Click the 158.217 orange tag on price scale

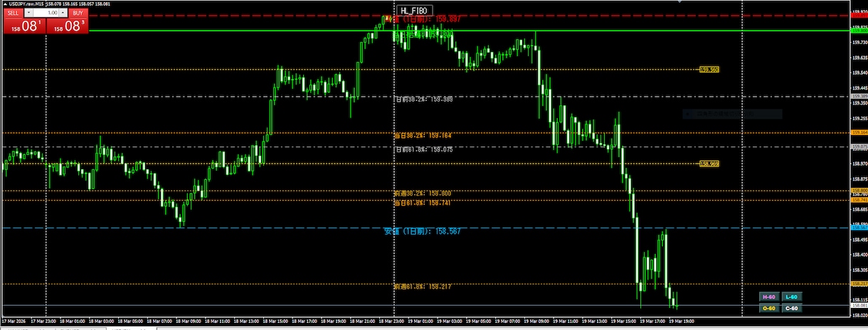859,284
